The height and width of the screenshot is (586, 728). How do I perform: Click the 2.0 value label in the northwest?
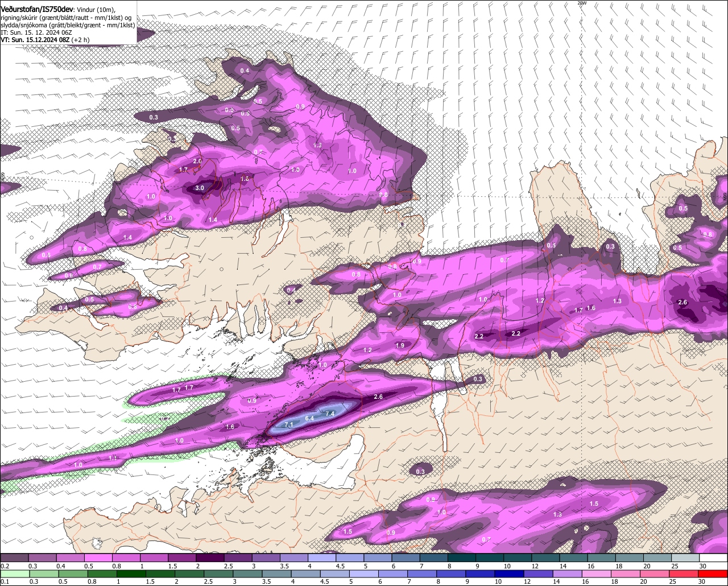click(197, 161)
